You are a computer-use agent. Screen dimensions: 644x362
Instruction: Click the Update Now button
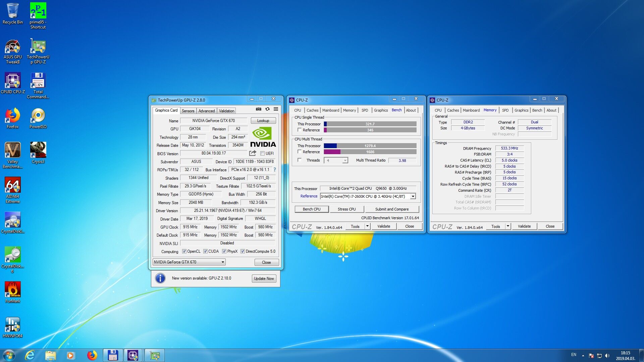point(264,279)
